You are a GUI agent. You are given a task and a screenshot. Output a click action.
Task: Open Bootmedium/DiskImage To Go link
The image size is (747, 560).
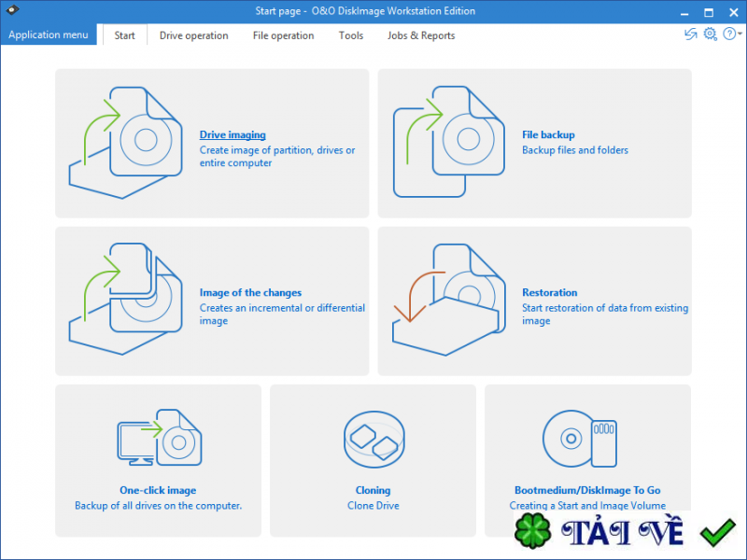(x=587, y=490)
